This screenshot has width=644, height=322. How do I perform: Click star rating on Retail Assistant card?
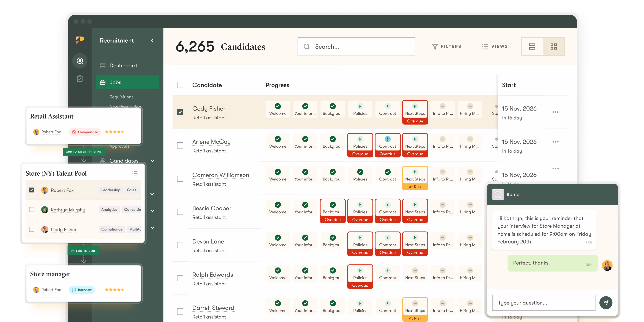[x=115, y=132]
